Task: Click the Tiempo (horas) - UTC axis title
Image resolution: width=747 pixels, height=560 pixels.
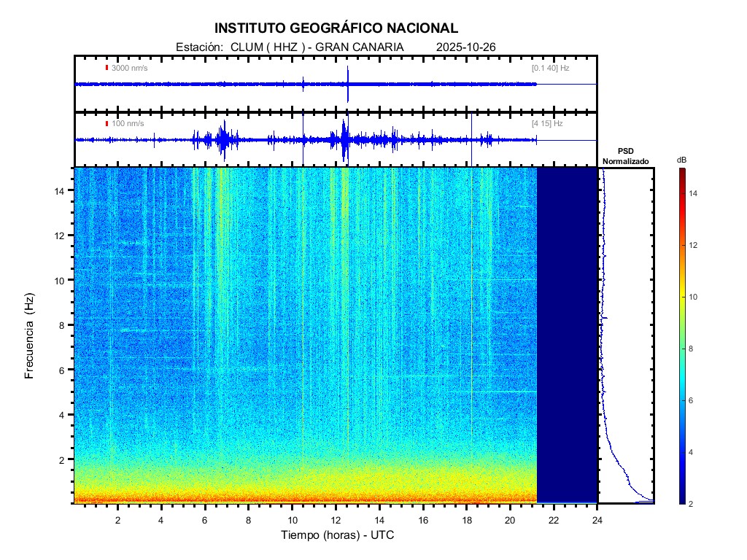Action: tap(338, 536)
